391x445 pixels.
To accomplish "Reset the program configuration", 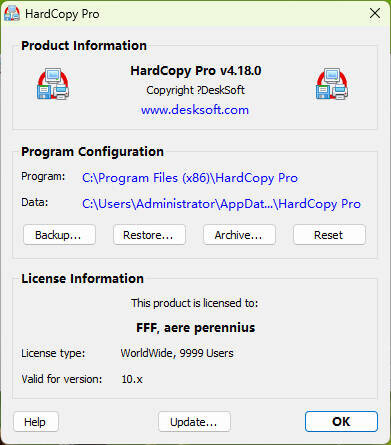I will [x=329, y=235].
